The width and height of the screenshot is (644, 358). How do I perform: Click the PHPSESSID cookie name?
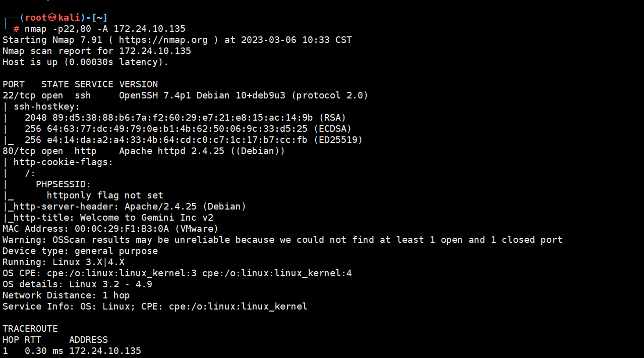(63, 184)
